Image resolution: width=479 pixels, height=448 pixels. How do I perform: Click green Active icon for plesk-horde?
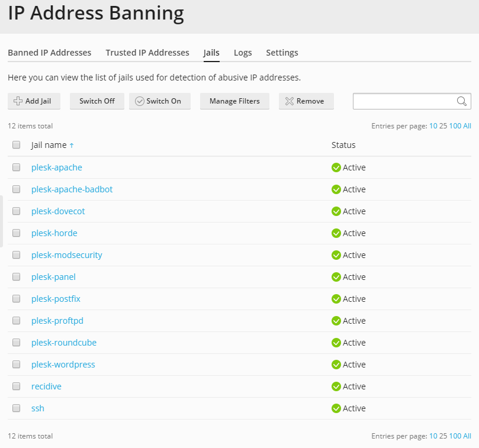pyautogui.click(x=336, y=233)
